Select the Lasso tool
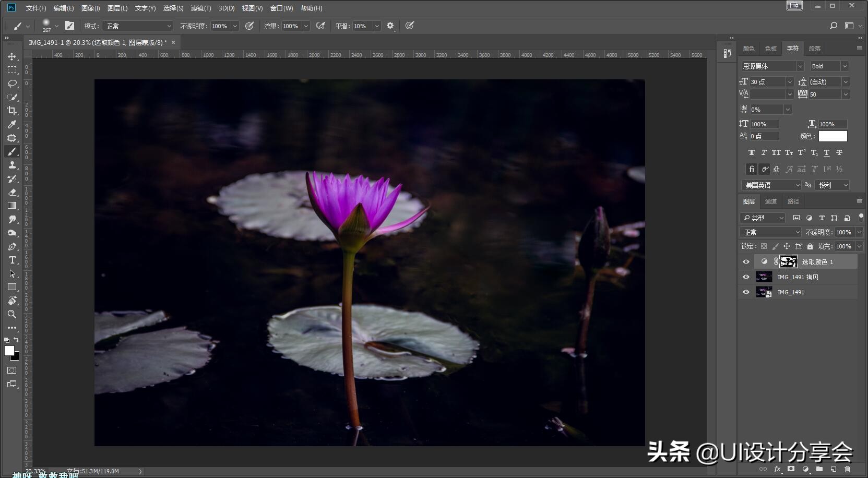The width and height of the screenshot is (868, 478). [x=12, y=83]
